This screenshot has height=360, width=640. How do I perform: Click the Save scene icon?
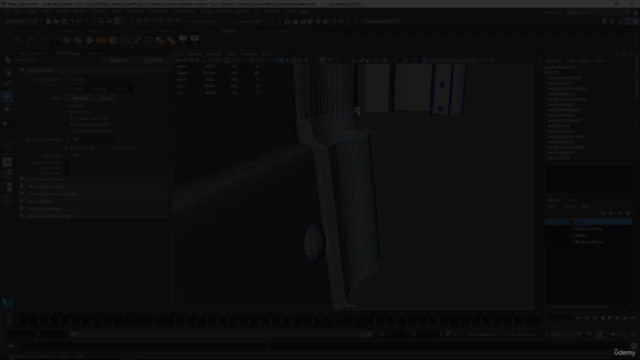coord(64,21)
